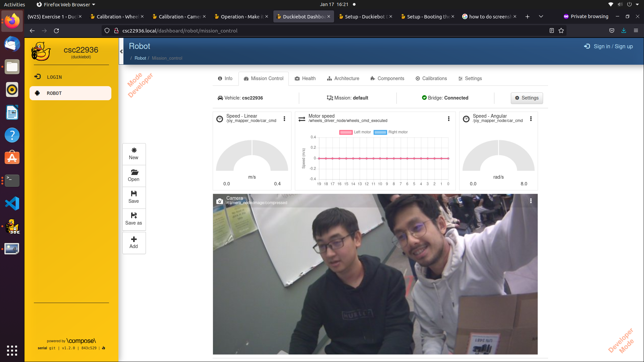Switch to the Health tab
Viewport: 644px width, 362px height.
305,78
